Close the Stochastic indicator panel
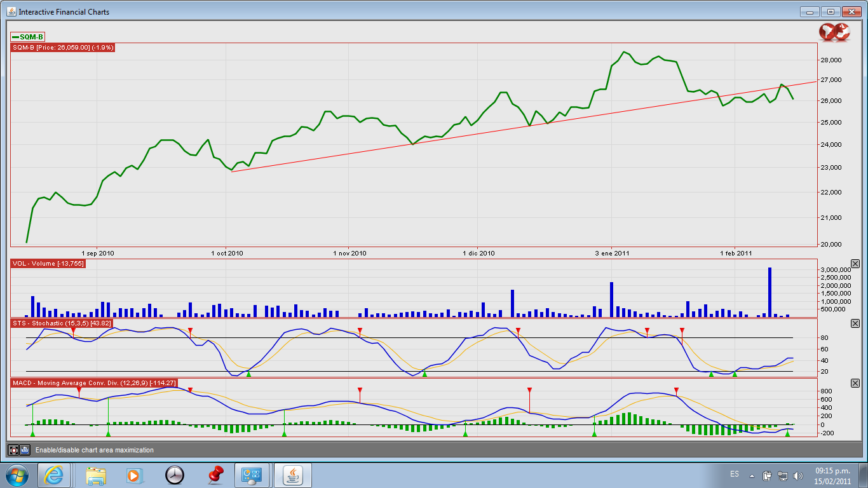This screenshot has width=868, height=488. tap(855, 323)
